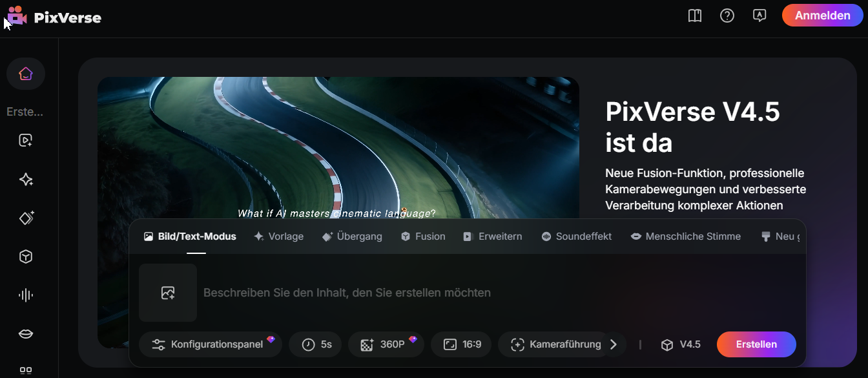Open the Fusion cube sidebar icon
Image resolution: width=868 pixels, height=378 pixels.
(x=26, y=257)
